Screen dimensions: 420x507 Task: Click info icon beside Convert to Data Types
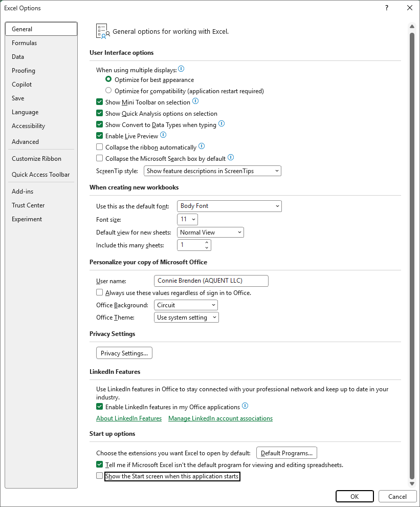tap(222, 124)
